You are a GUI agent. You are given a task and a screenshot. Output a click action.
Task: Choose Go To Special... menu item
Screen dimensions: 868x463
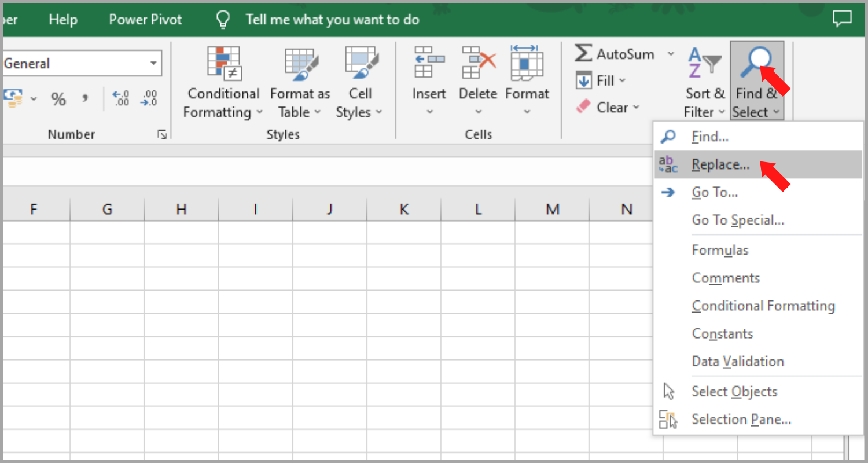(x=738, y=221)
